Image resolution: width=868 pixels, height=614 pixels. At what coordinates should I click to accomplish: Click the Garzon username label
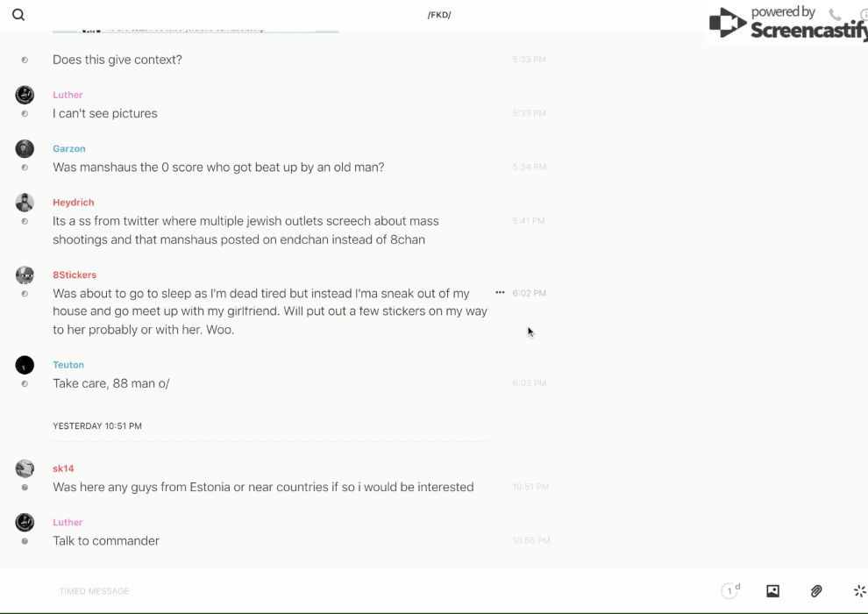pyautogui.click(x=69, y=149)
